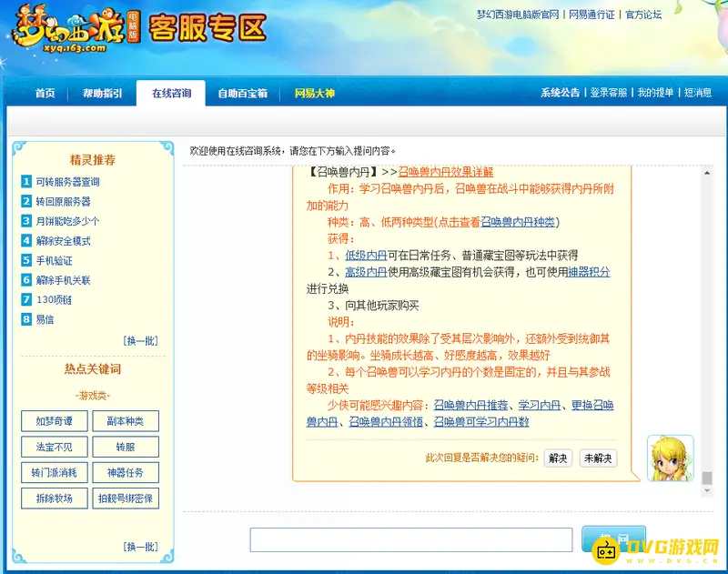Click the 提问 submit button
728x574 pixels.
point(613,539)
